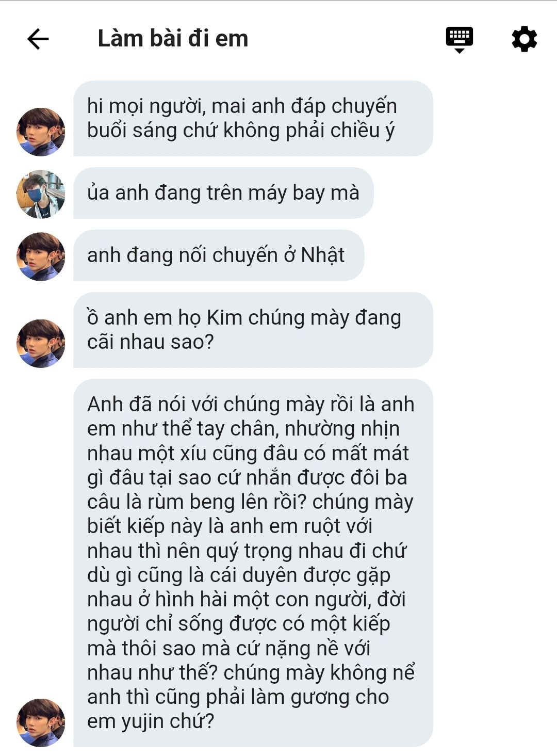Click the word 'Nhật' in the message
The image size is (557, 756).
[323, 255]
